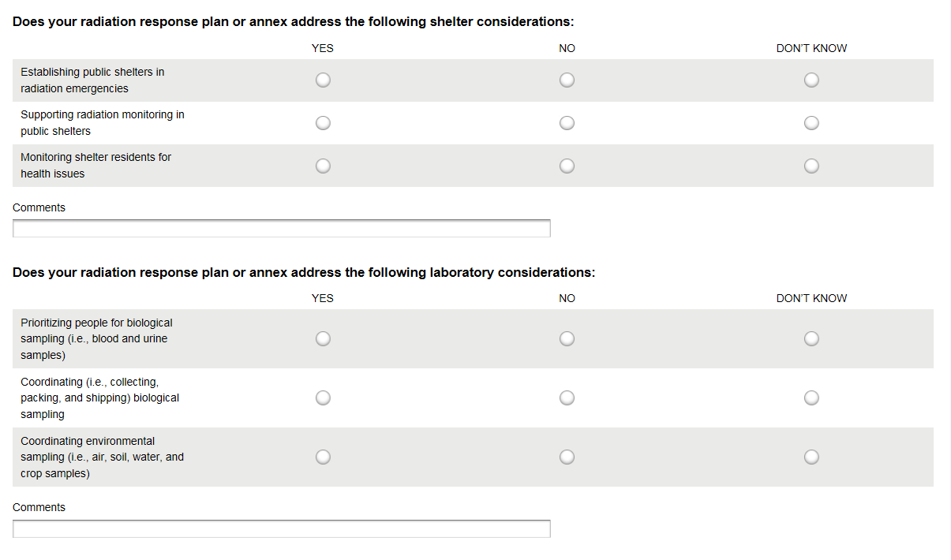Pick DON'T KNOW for coordinating biological sampling
951x560 pixels.
tap(811, 398)
